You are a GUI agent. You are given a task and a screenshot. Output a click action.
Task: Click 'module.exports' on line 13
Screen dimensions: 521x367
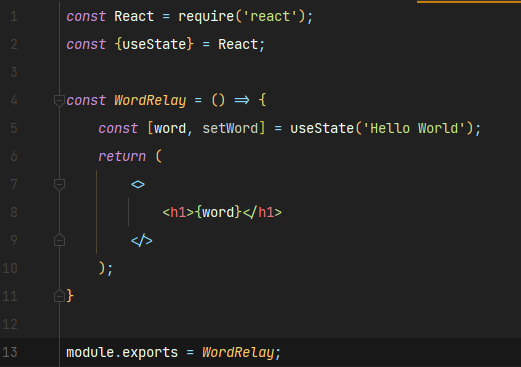[122, 352]
